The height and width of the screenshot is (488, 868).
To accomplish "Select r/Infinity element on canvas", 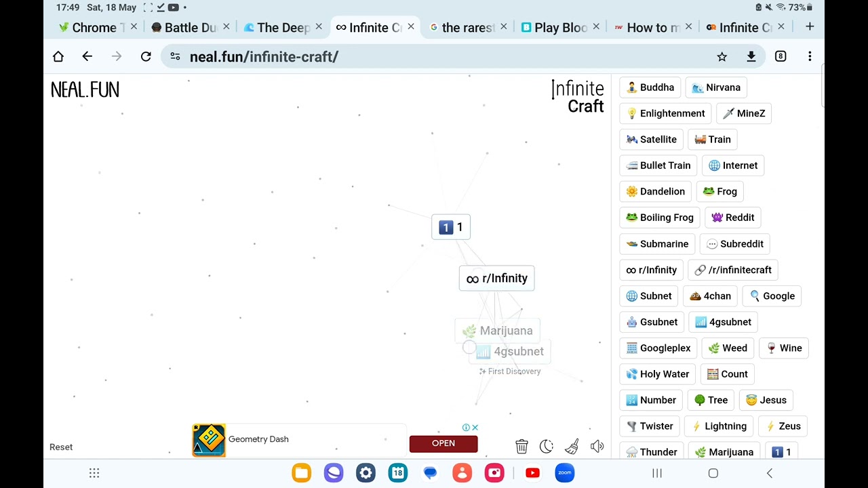I will (x=497, y=279).
